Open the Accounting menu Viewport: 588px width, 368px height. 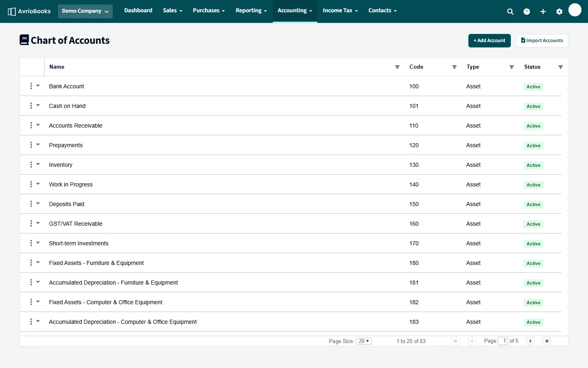[295, 11]
